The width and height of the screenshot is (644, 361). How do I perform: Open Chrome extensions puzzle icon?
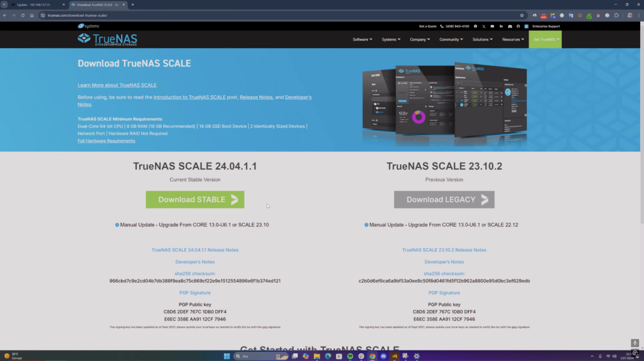pos(616,15)
